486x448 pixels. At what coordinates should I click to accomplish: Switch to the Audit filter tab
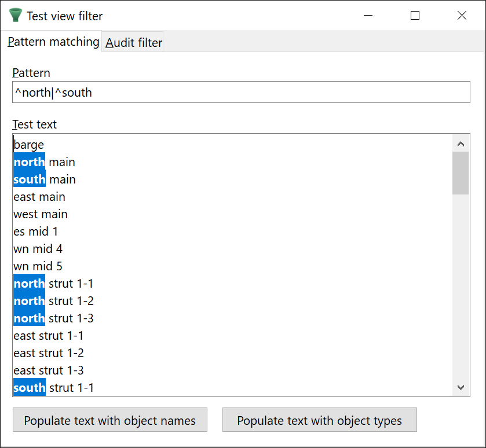134,43
